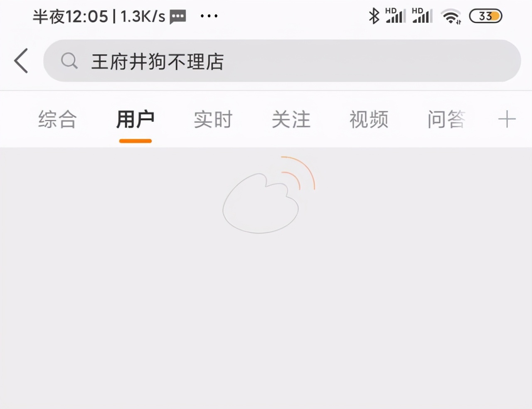Tap the Wi-Fi status icon
Screen dimensions: 532x409
pos(452,17)
